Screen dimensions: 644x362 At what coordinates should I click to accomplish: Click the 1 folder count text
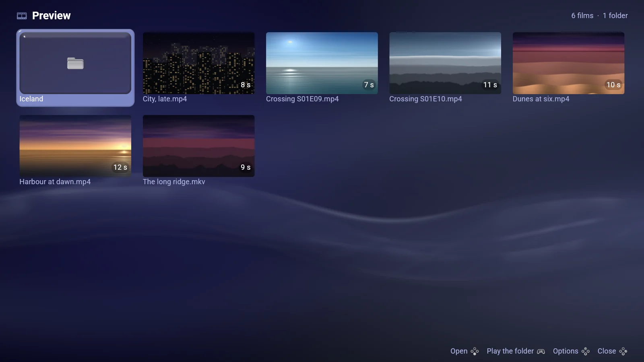pos(615,16)
